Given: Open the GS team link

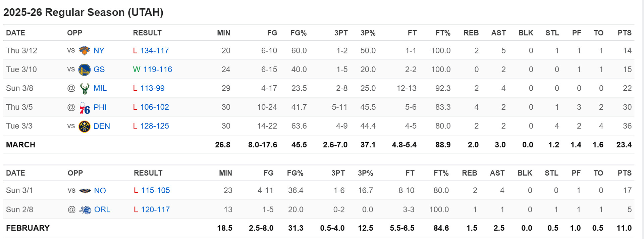Looking at the screenshot, I should click(99, 69).
